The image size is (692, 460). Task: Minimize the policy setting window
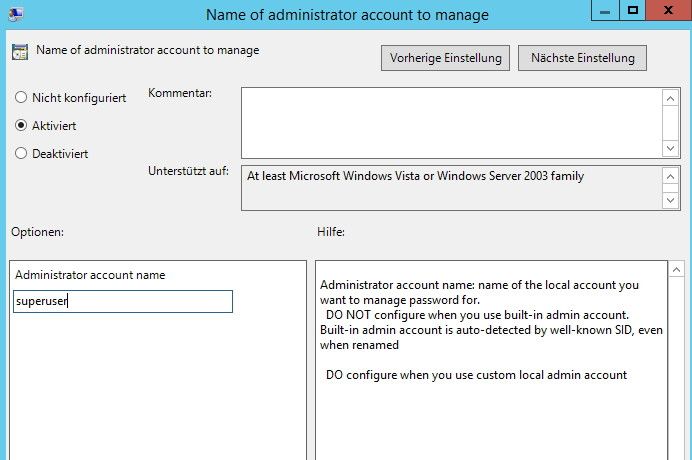pyautogui.click(x=605, y=11)
